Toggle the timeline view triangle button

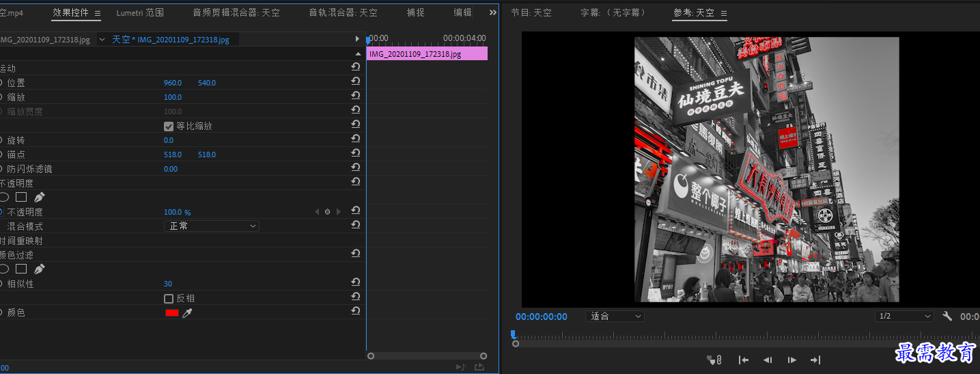click(357, 39)
